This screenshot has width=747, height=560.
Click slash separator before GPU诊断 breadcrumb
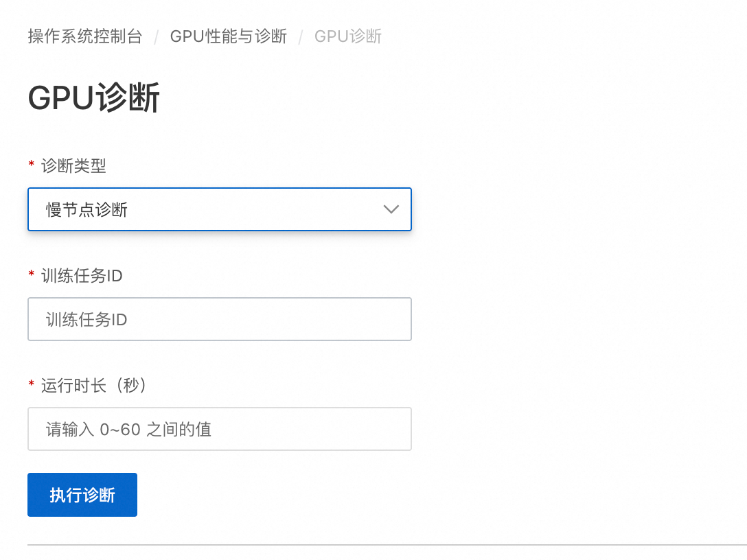pos(301,37)
